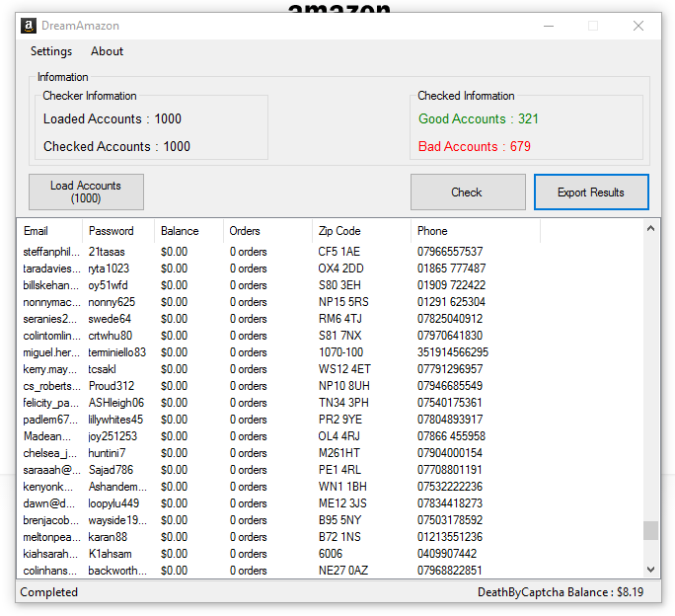Click the Load Accounts (1000) button
Screen dimensions: 675x616
[86, 192]
